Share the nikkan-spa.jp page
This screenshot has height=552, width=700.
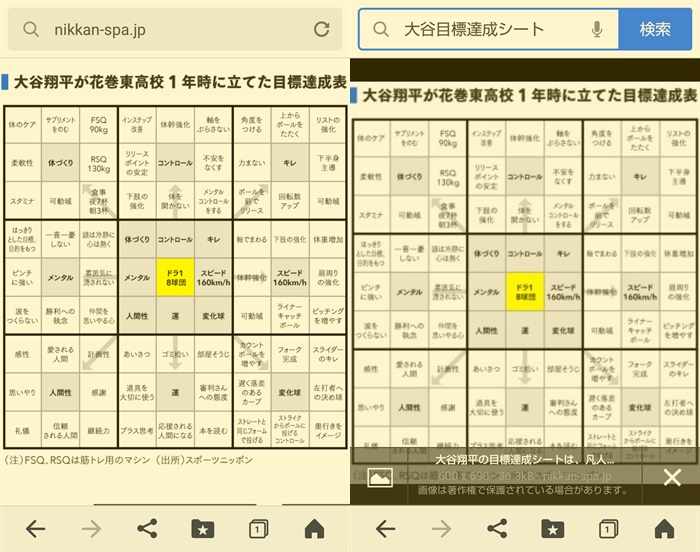147,527
